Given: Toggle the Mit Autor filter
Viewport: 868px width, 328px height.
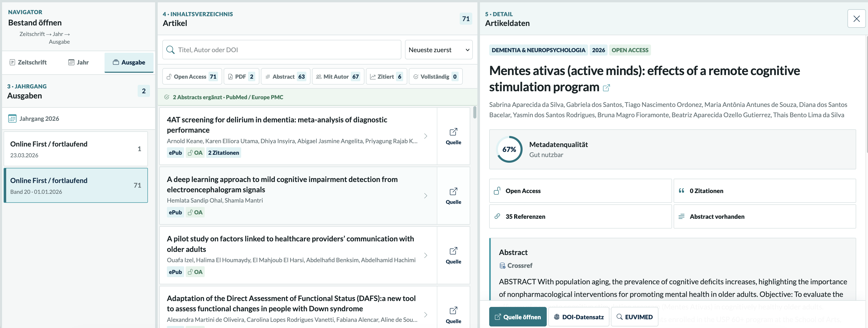Looking at the screenshot, I should coord(338,77).
